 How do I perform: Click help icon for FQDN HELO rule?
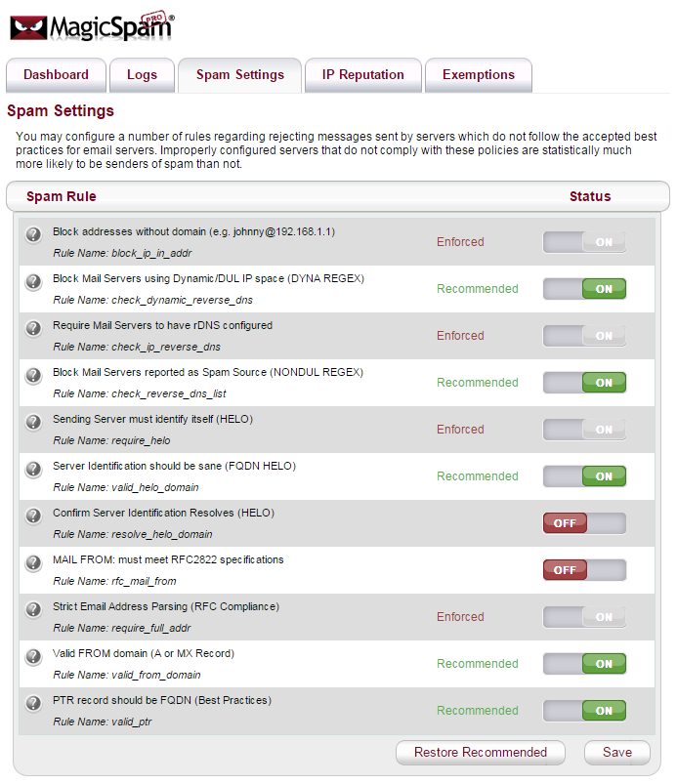click(x=33, y=469)
